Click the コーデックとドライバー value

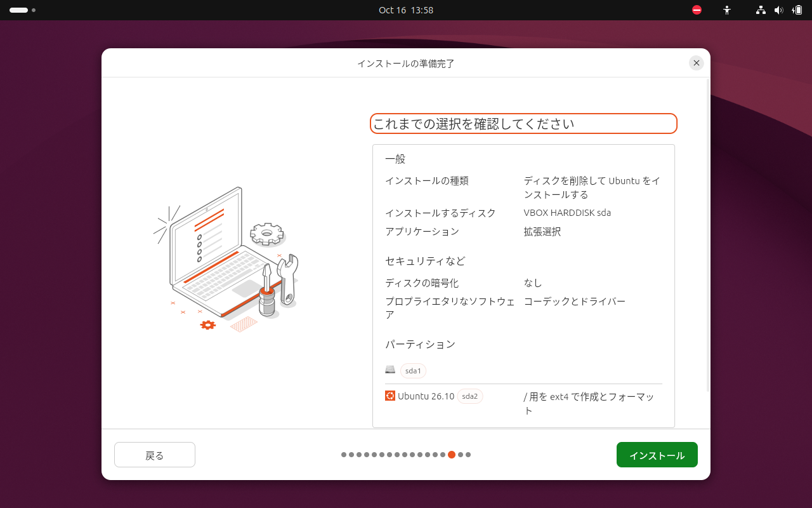coord(575,301)
